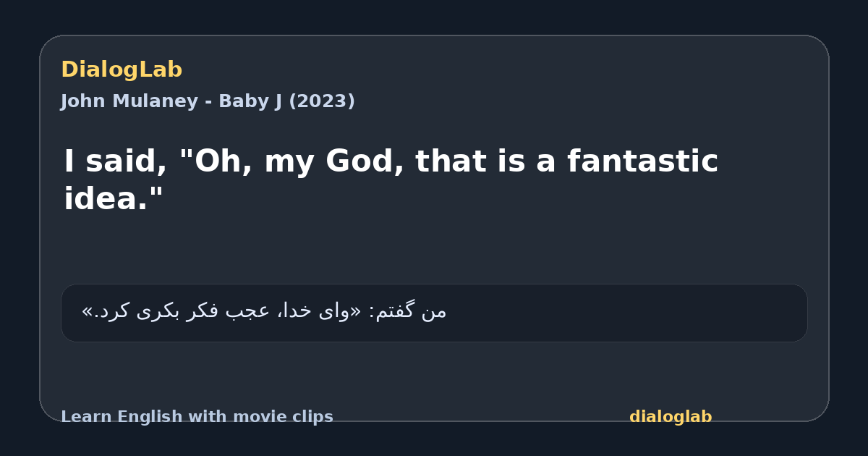Select the word "God" in the English quote

(x=366, y=162)
